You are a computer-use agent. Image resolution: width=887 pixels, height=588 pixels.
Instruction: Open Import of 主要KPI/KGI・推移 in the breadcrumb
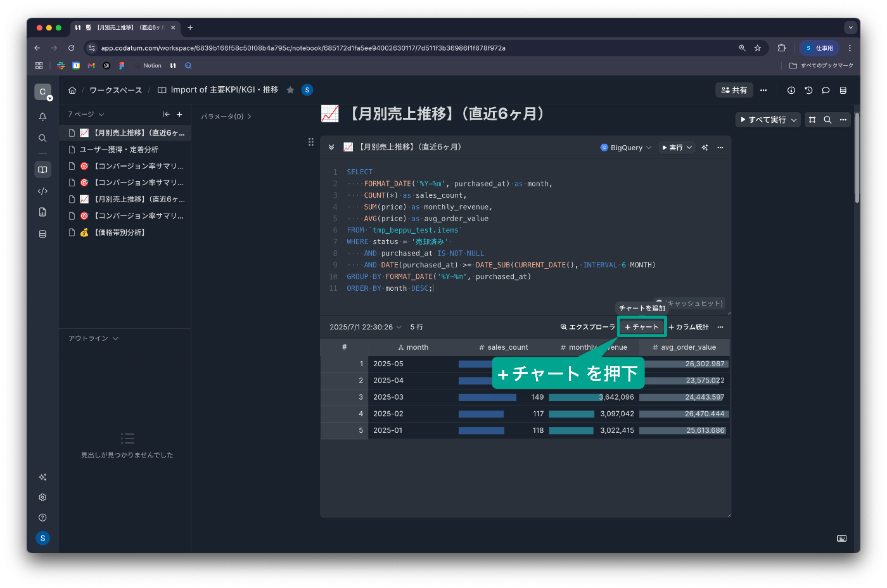click(218, 90)
